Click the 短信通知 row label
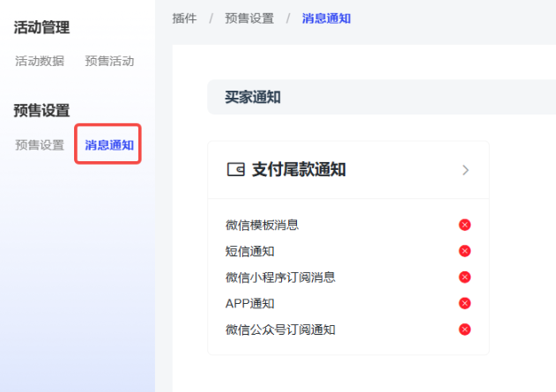 (x=249, y=251)
